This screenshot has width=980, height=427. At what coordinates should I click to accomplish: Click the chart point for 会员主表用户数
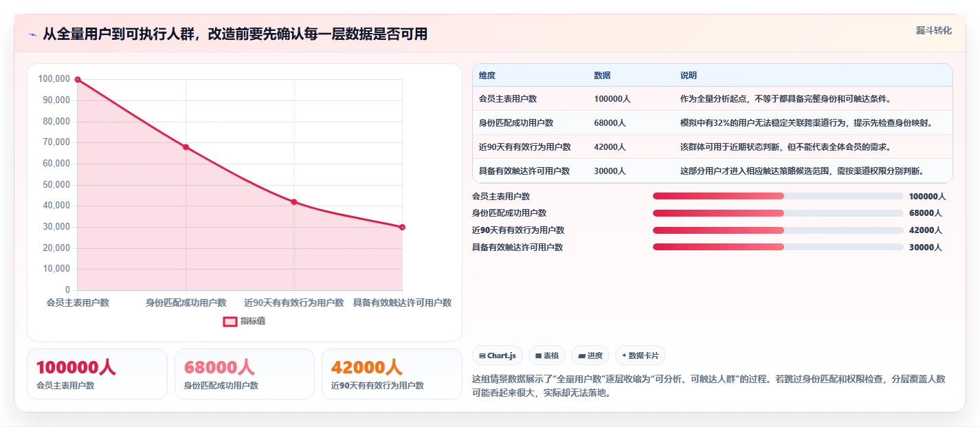[78, 80]
